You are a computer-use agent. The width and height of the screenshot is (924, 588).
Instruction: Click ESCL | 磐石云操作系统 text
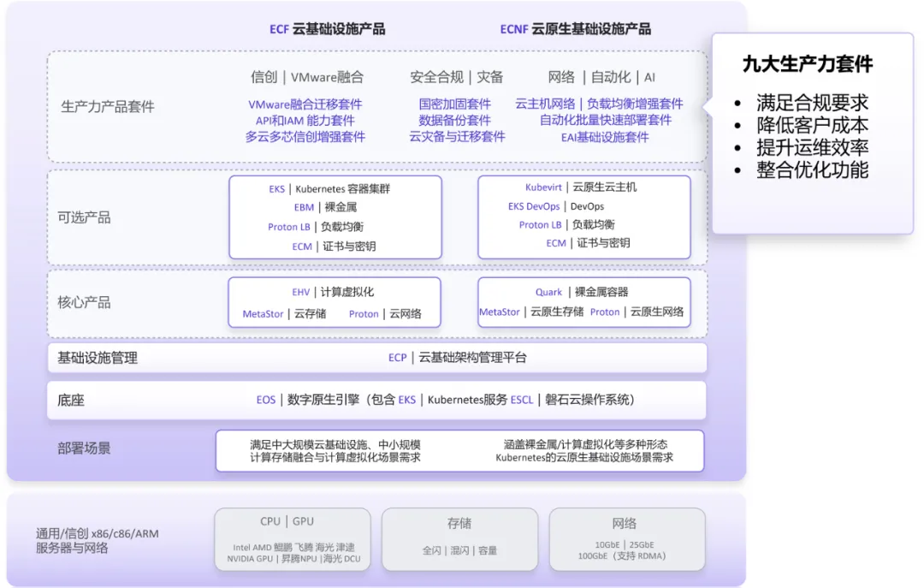[572, 400]
